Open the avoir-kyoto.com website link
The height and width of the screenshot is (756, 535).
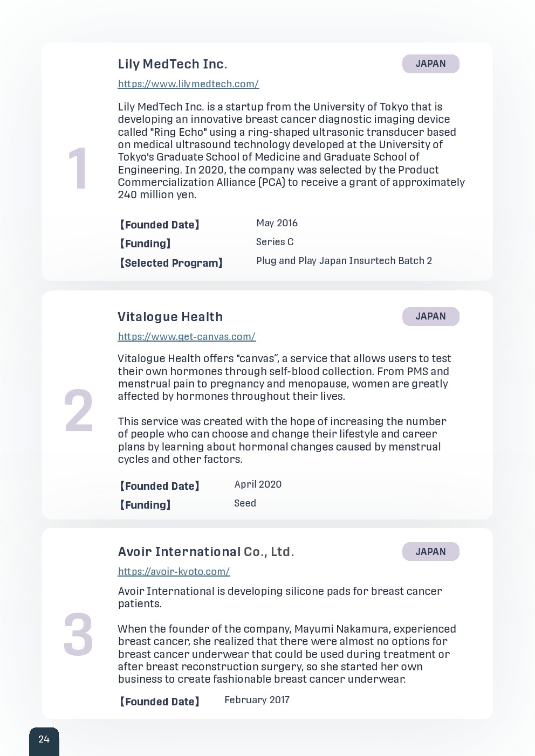click(174, 572)
